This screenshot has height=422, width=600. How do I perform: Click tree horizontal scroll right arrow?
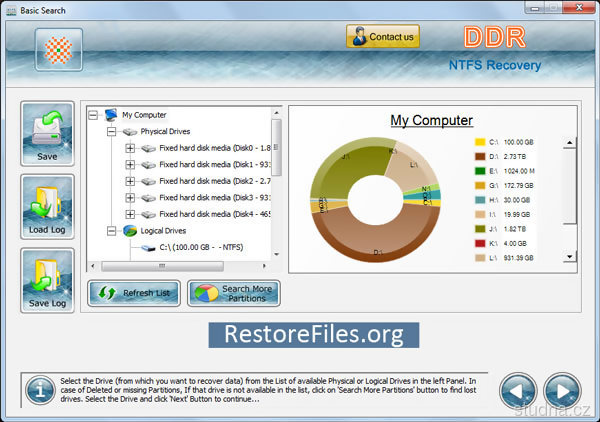pyautogui.click(x=264, y=266)
